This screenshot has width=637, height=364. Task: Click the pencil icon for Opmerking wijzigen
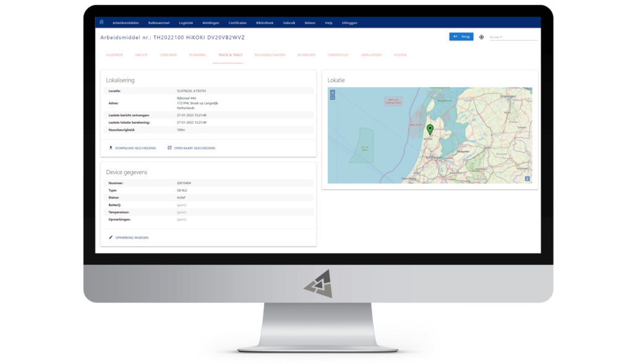(x=111, y=237)
